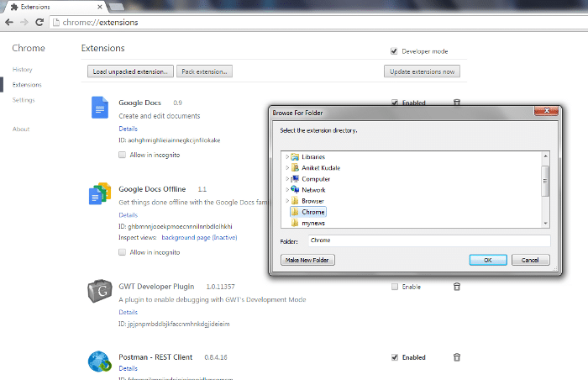
Task: Click the Browser folder icon in tree
Action: (x=295, y=201)
